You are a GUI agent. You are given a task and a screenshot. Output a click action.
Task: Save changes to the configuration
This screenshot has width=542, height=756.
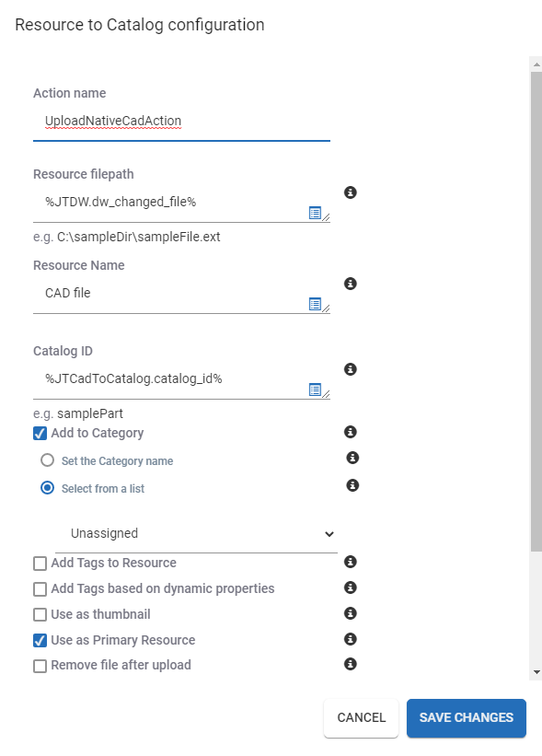[467, 717]
